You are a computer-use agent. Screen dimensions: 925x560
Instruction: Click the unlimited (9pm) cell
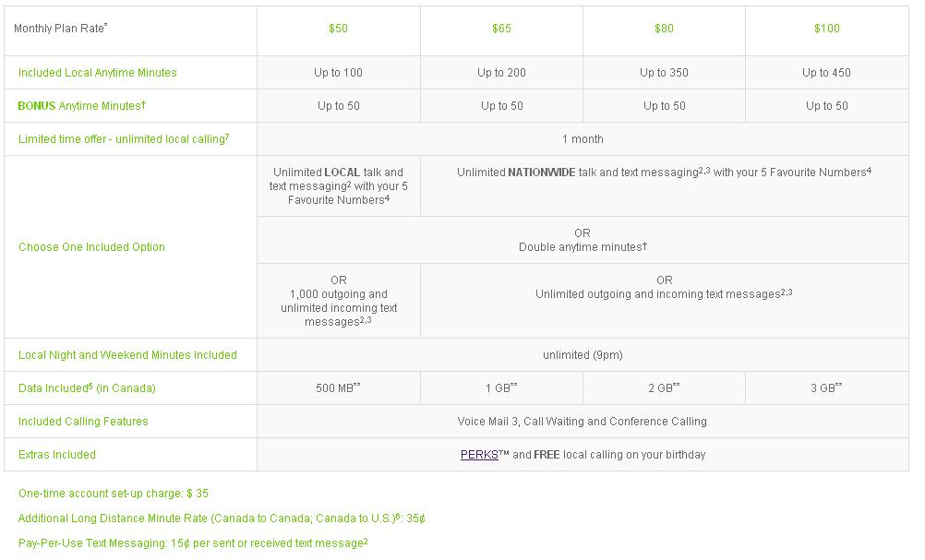coord(583,355)
